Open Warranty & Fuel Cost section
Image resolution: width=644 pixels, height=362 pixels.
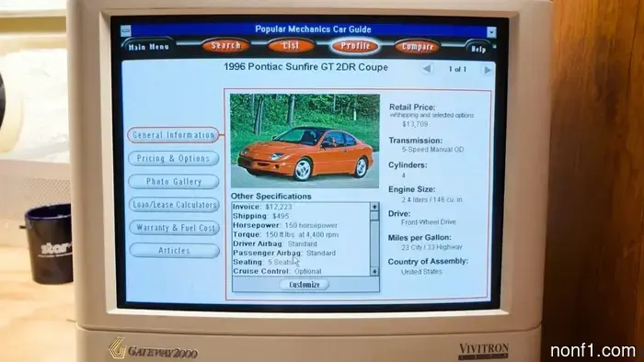tap(175, 228)
